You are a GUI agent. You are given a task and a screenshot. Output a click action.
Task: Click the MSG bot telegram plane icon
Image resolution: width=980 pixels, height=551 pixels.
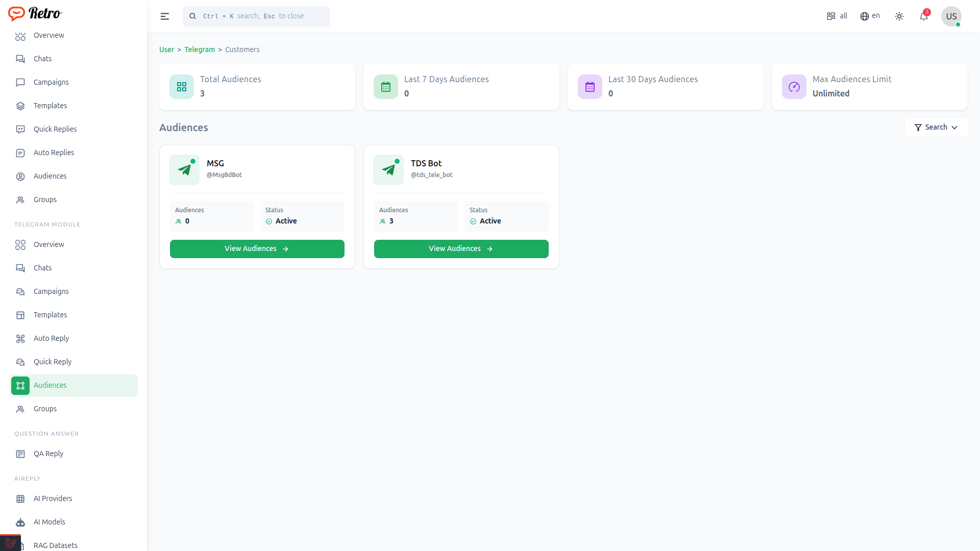(184, 170)
